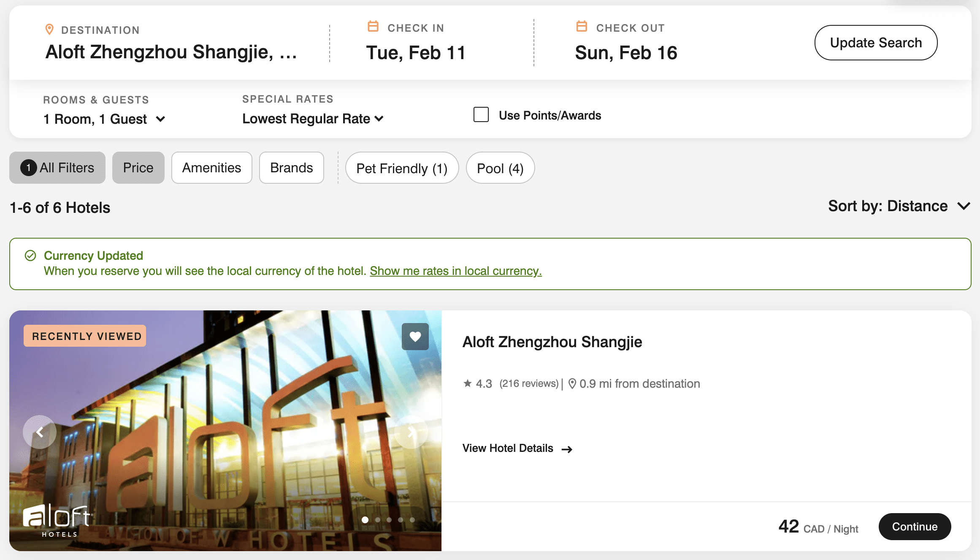Click the check-in calendar icon
Image resolution: width=980 pixels, height=560 pixels.
[373, 27]
